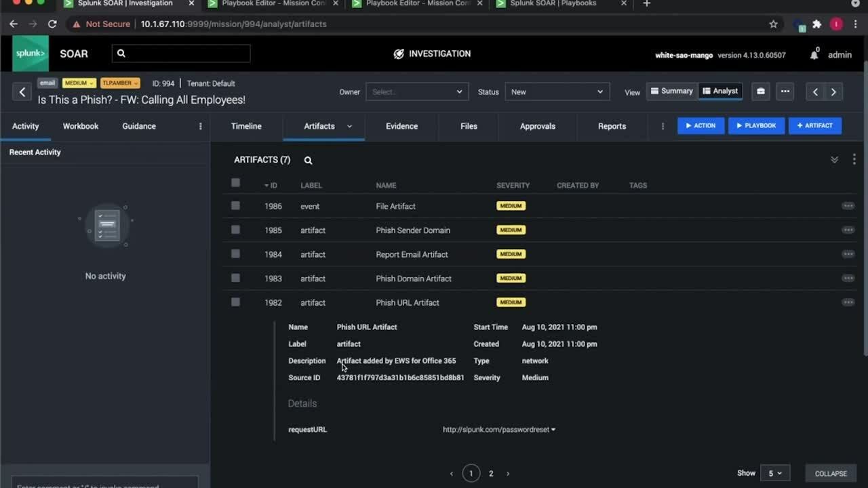Check the File Artifact row checkbox
868x488 pixels.
coord(235,205)
